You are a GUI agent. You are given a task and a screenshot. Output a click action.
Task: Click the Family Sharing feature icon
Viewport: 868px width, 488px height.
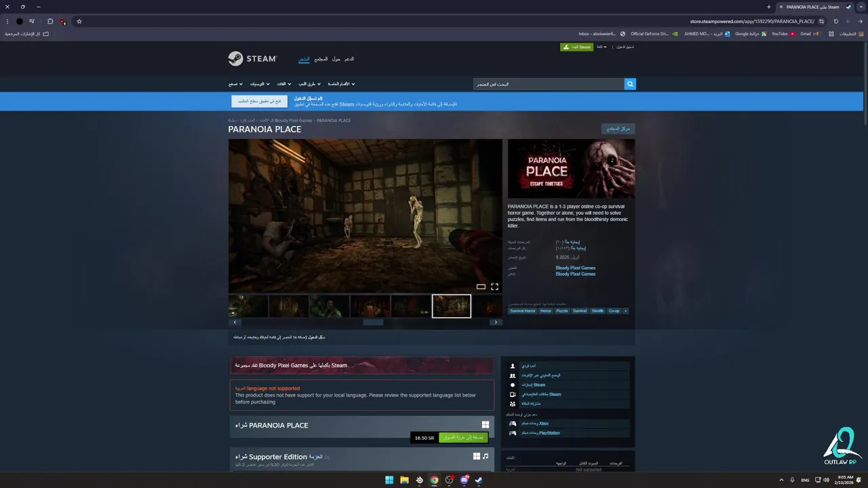click(x=513, y=404)
